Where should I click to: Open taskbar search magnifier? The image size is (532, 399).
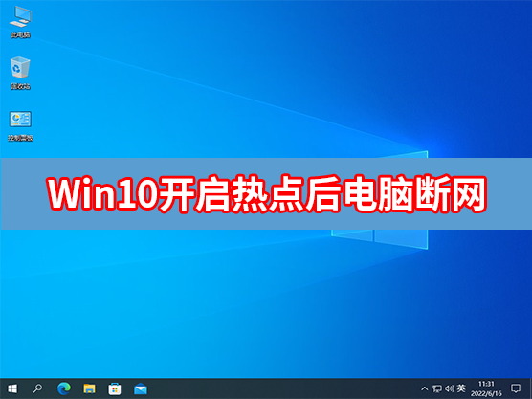coord(37,388)
